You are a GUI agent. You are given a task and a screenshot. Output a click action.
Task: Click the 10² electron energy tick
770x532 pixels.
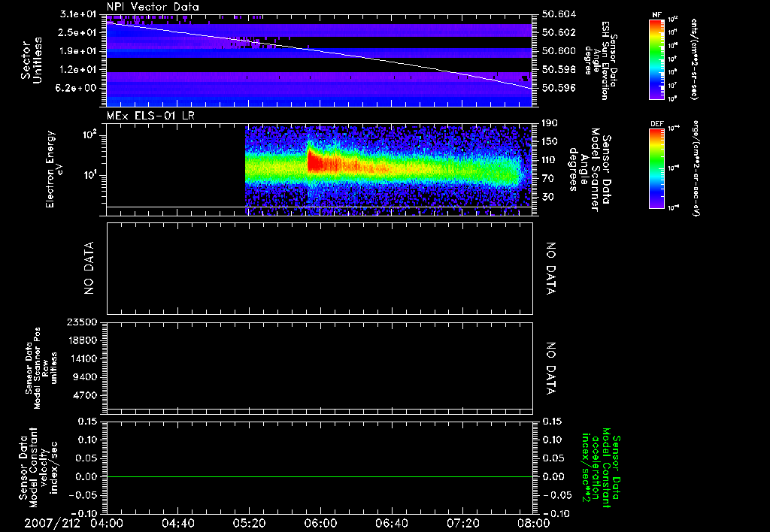click(90, 135)
